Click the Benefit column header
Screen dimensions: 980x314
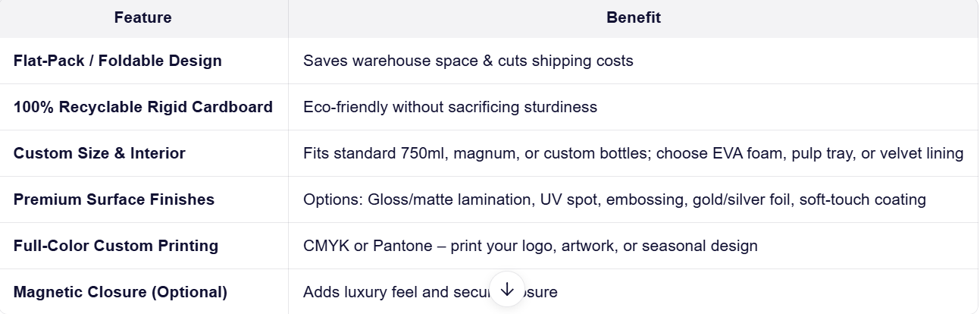point(633,17)
